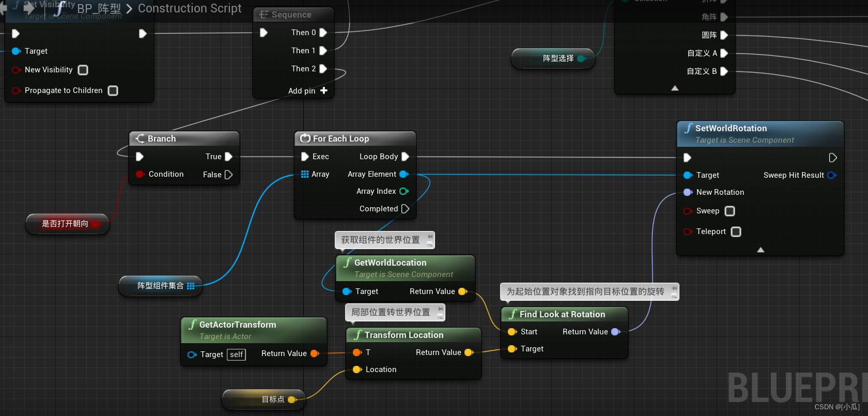Click the red Condition pin on Branch
The width and height of the screenshot is (868, 416).
coord(140,174)
